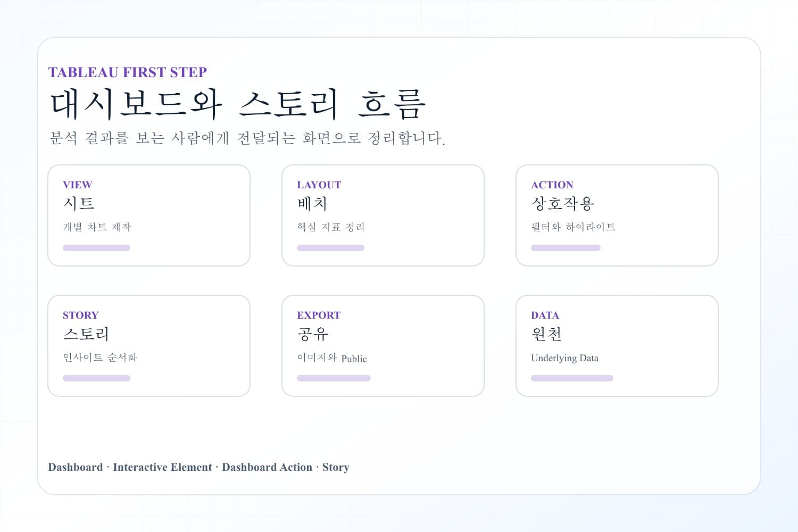This screenshot has height=532, width=798.
Task: Click the 원천 title
Action: click(x=546, y=334)
